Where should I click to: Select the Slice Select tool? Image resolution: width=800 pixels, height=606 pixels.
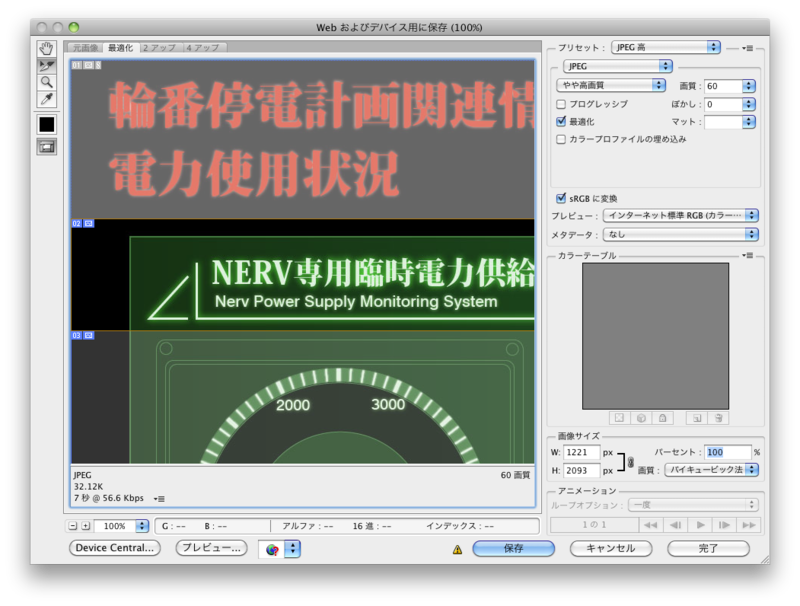[x=46, y=66]
